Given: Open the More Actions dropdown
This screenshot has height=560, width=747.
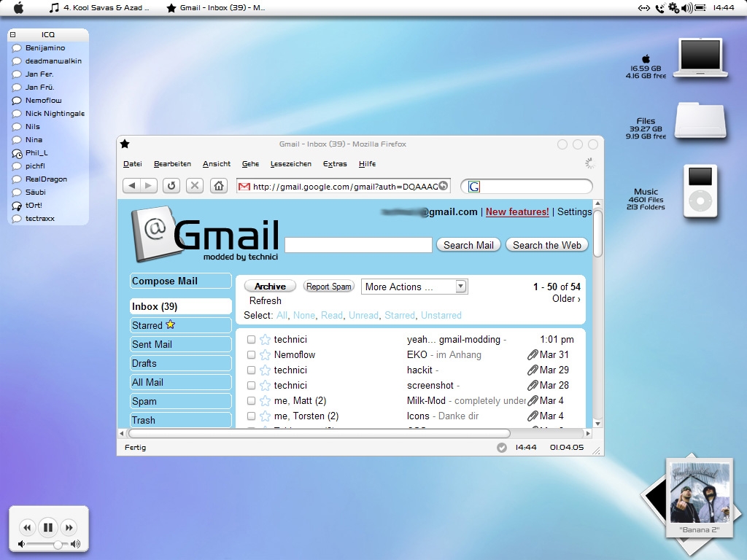Looking at the screenshot, I should coord(414,287).
